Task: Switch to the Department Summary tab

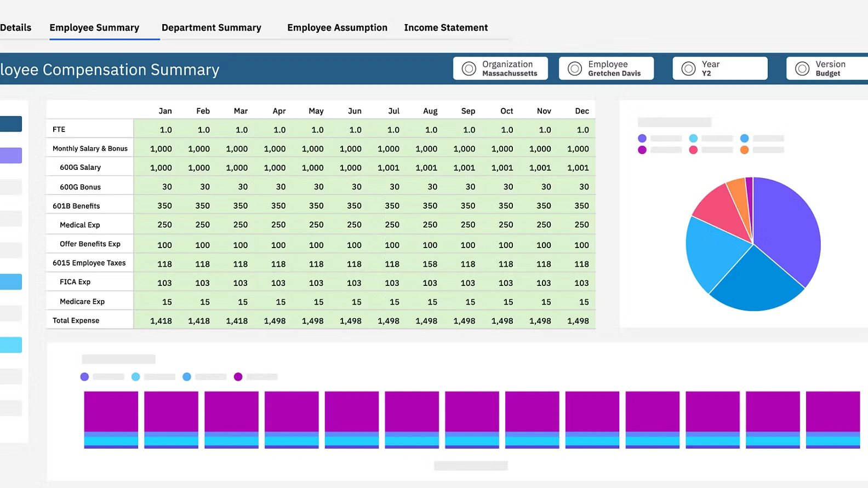Action: pos(211,27)
